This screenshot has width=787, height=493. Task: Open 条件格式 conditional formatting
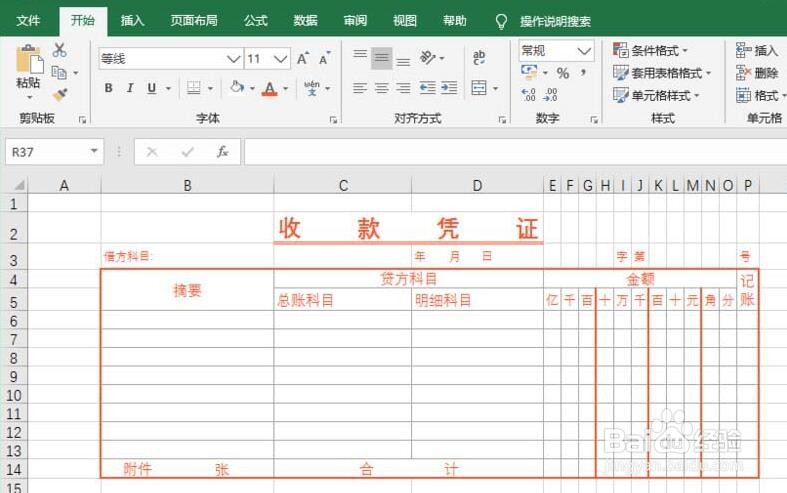coord(650,50)
